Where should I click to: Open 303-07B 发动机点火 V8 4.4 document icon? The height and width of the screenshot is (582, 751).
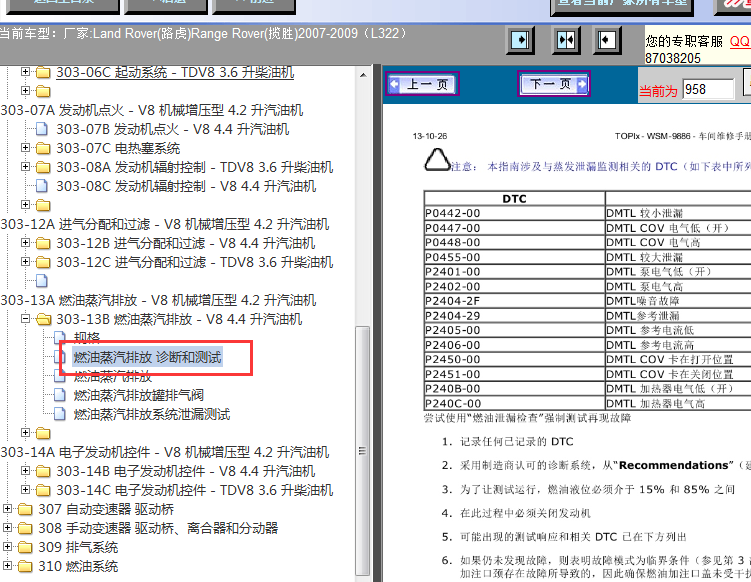pyautogui.click(x=42, y=129)
